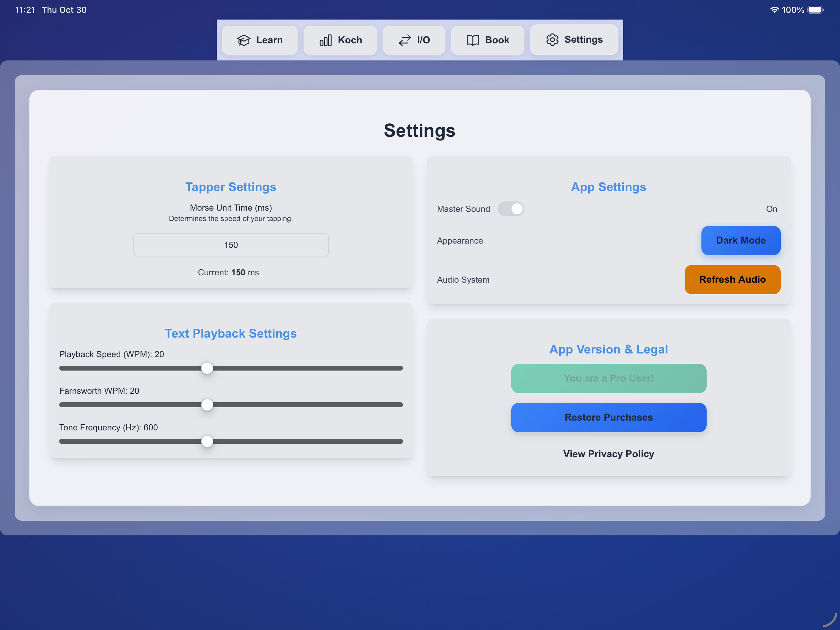Open View Privacy Policy
Screen dimensions: 840x630
[608, 453]
